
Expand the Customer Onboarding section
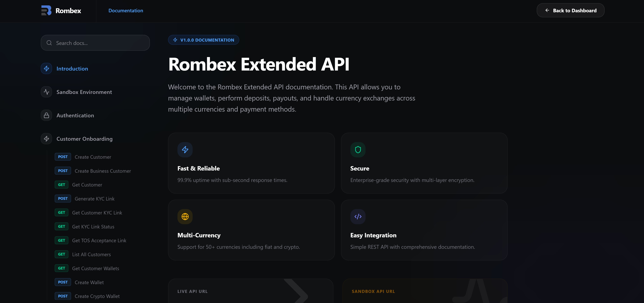(x=85, y=139)
